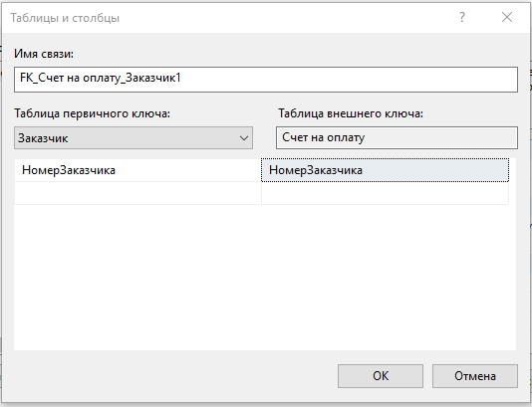Cancel with the Отмена button
The width and height of the screenshot is (532, 407).
pos(475,376)
